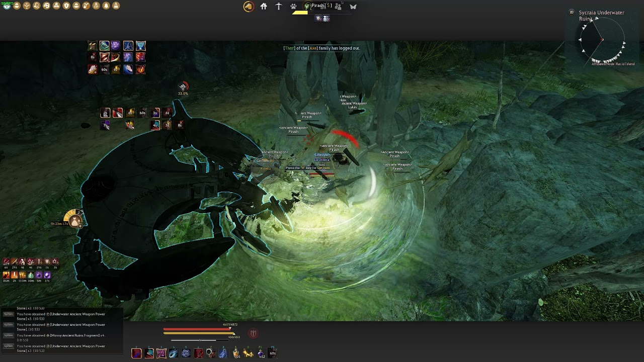Use quick slot 3 purple skill

(x=162, y=353)
